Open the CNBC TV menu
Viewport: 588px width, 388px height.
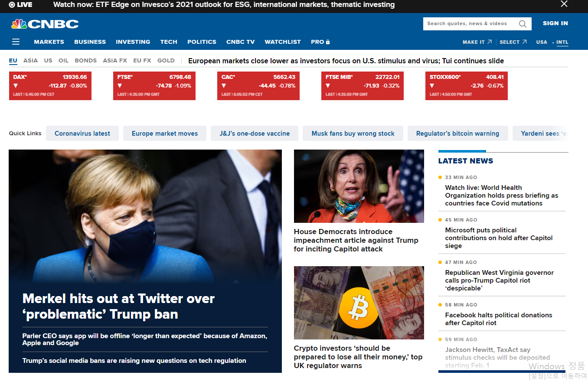click(241, 42)
